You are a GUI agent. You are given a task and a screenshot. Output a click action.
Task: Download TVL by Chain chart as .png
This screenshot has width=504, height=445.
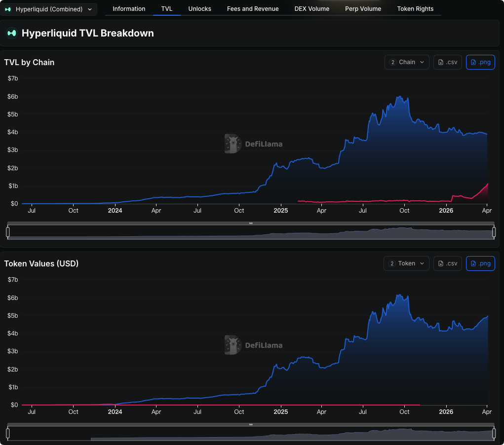[480, 62]
